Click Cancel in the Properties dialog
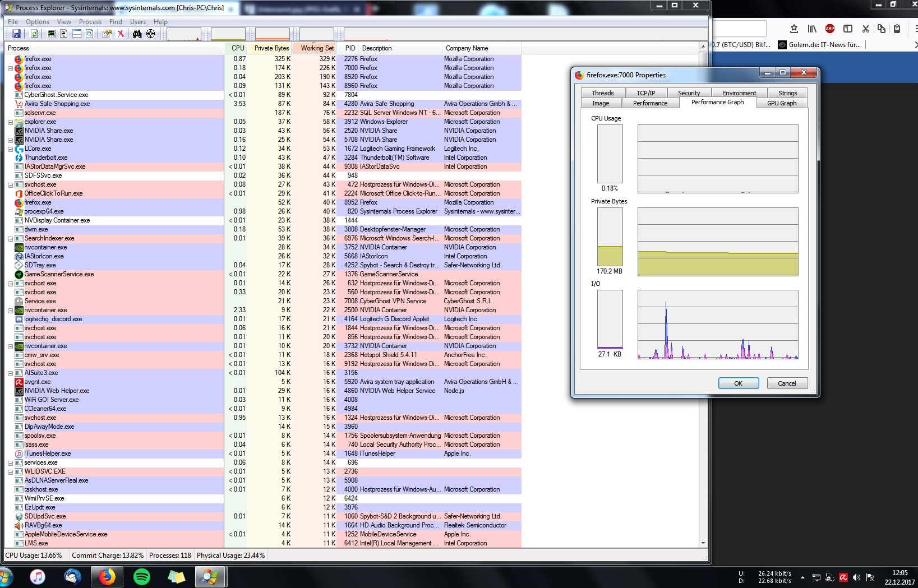 [787, 383]
